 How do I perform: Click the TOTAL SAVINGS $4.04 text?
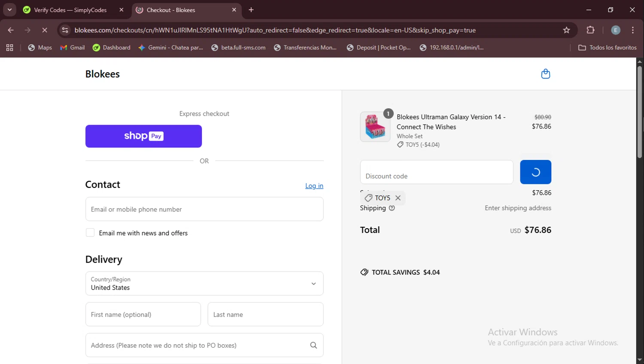point(406,272)
